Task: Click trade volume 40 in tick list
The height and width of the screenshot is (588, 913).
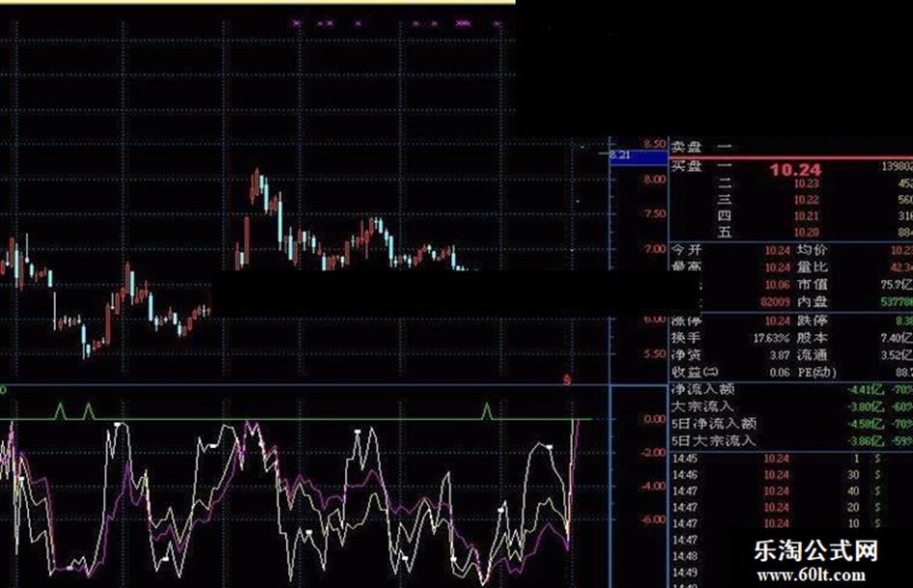Action: 853,491
